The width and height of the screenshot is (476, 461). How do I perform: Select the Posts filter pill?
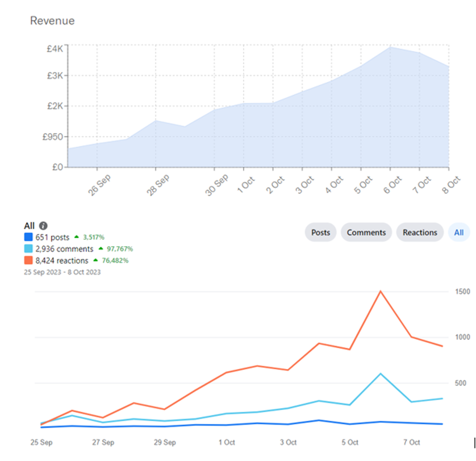tap(320, 232)
